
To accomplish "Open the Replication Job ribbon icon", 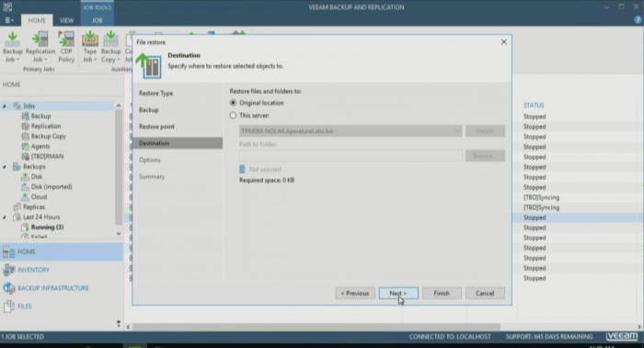I will pyautogui.click(x=40, y=41).
